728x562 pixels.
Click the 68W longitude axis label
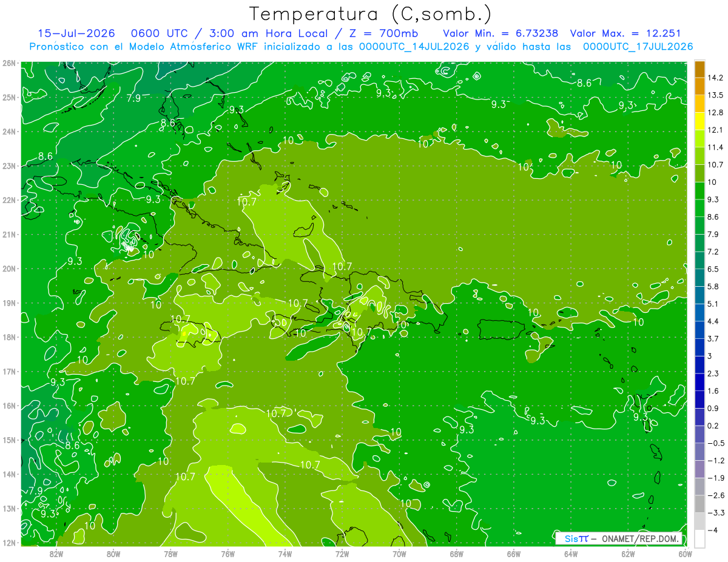[x=457, y=554]
